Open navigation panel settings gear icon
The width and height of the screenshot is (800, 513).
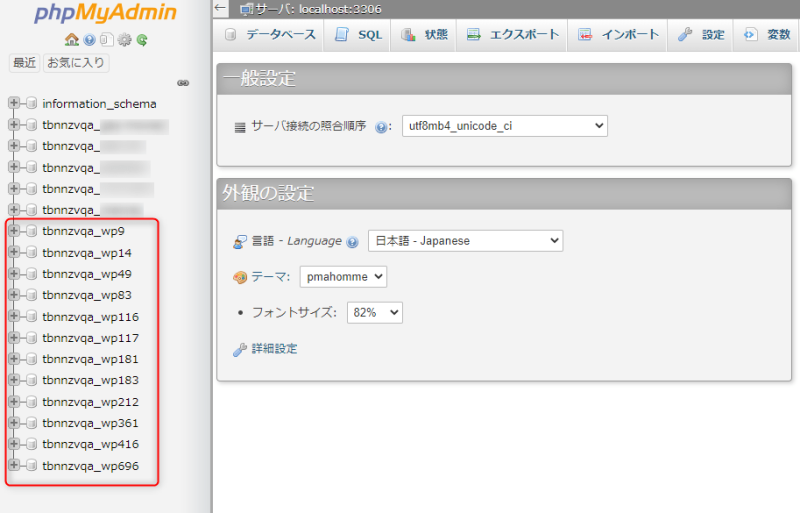[x=124, y=39]
